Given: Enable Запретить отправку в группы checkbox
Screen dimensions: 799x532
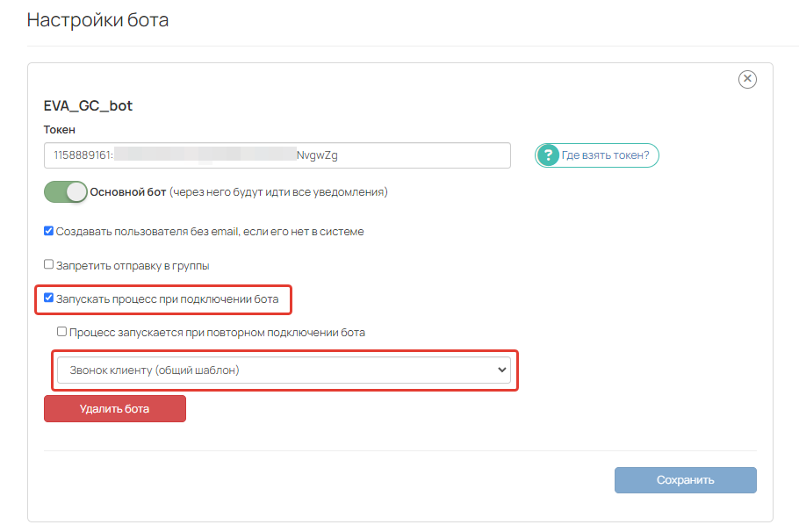Looking at the screenshot, I should coord(48,264).
